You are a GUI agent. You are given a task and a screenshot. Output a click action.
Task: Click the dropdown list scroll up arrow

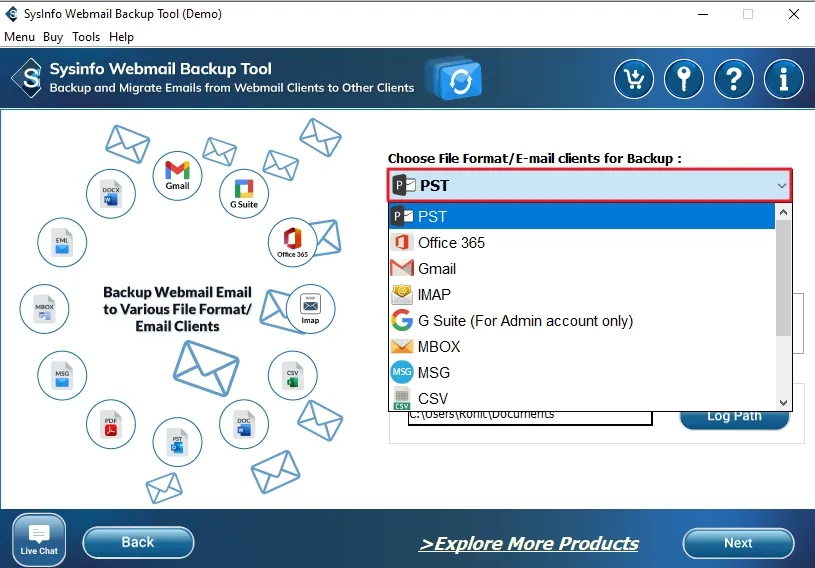pos(783,212)
